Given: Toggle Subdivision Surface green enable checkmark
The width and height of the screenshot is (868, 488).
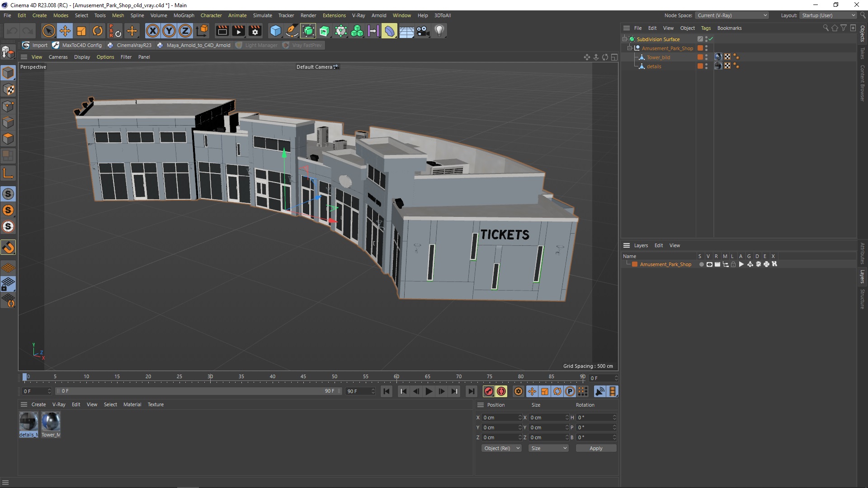Looking at the screenshot, I should click(711, 39).
